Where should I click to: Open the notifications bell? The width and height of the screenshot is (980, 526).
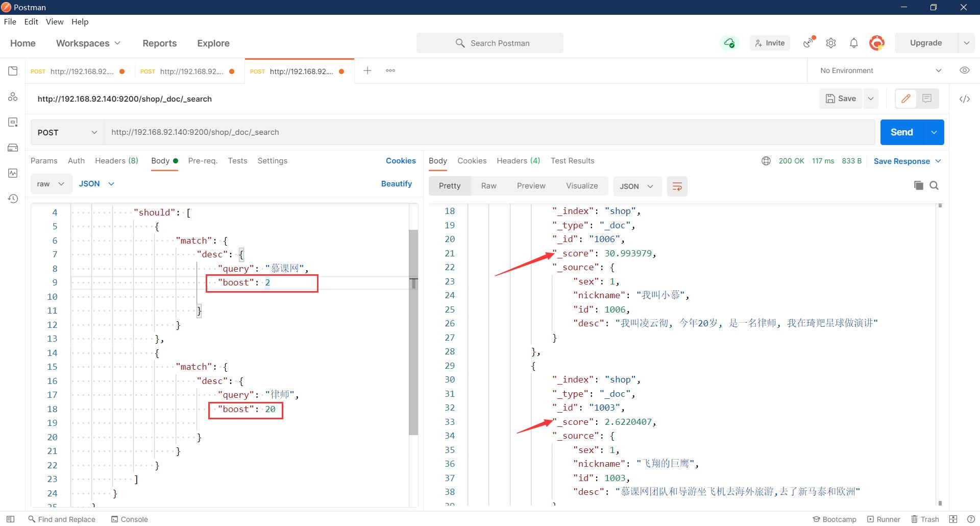pyautogui.click(x=854, y=43)
